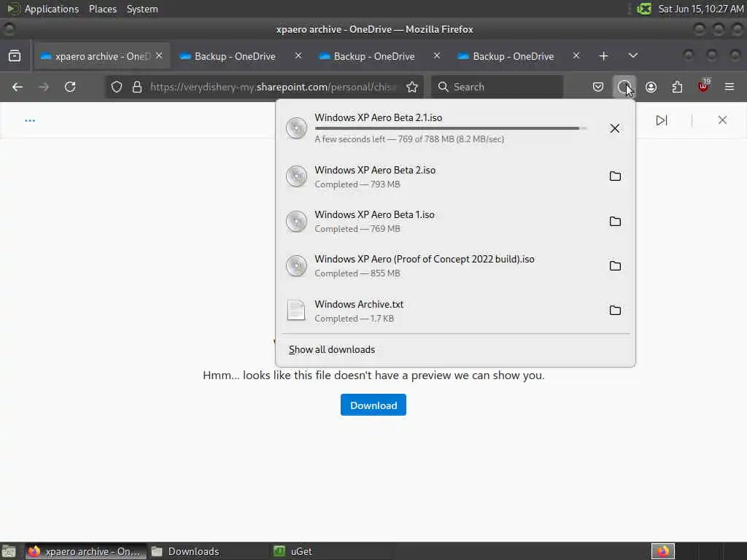Viewport: 747px width, 560px height.
Task: Open the Extensions panel
Action: click(x=677, y=87)
